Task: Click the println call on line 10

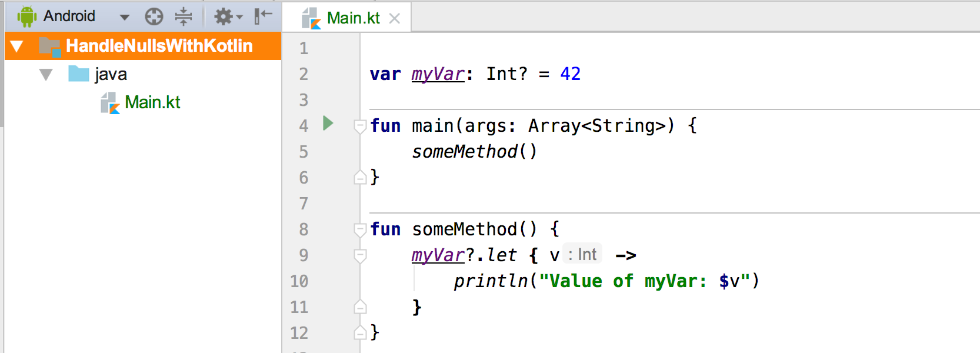Action: (491, 281)
